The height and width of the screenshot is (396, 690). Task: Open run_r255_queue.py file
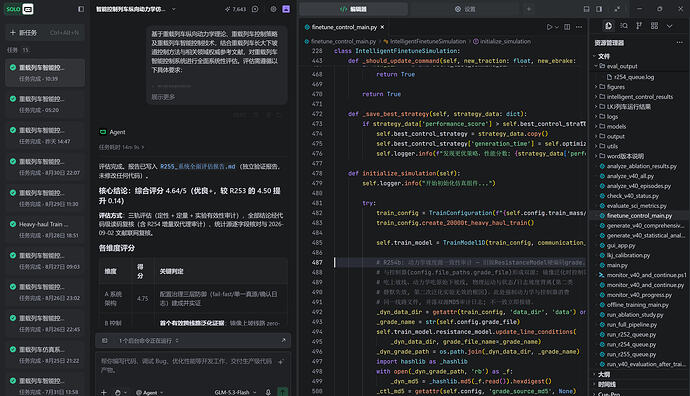pyautogui.click(x=631, y=354)
